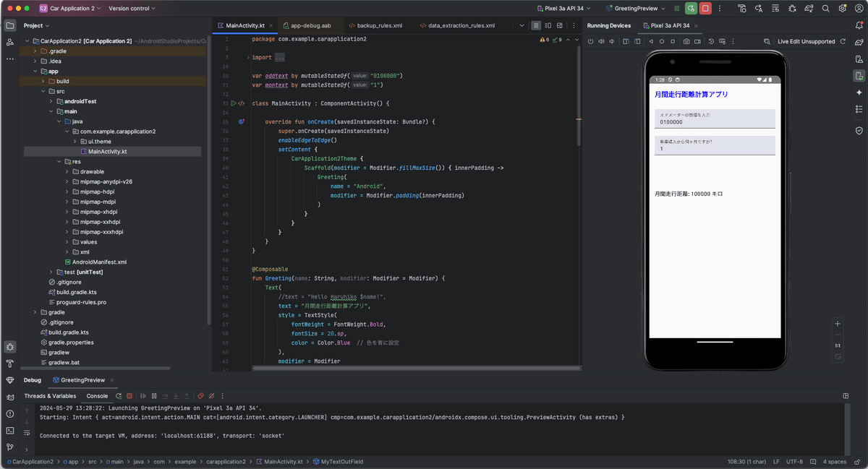Screen dimensions: 868x469
Task: Open IDE settings gear
Action: [x=843, y=9]
